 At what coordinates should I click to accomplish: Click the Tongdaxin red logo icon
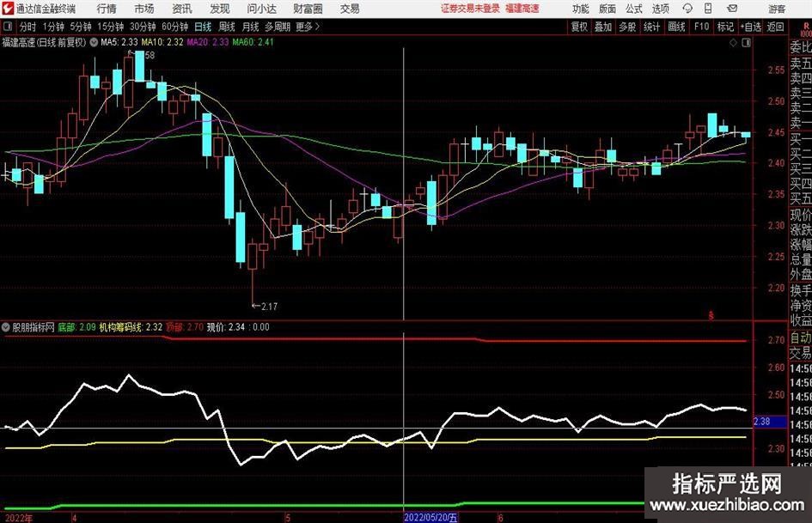[x=8, y=9]
